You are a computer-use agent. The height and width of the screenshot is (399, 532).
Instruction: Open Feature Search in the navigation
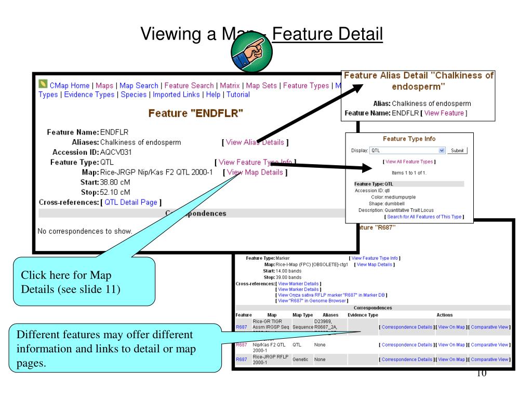pos(189,86)
